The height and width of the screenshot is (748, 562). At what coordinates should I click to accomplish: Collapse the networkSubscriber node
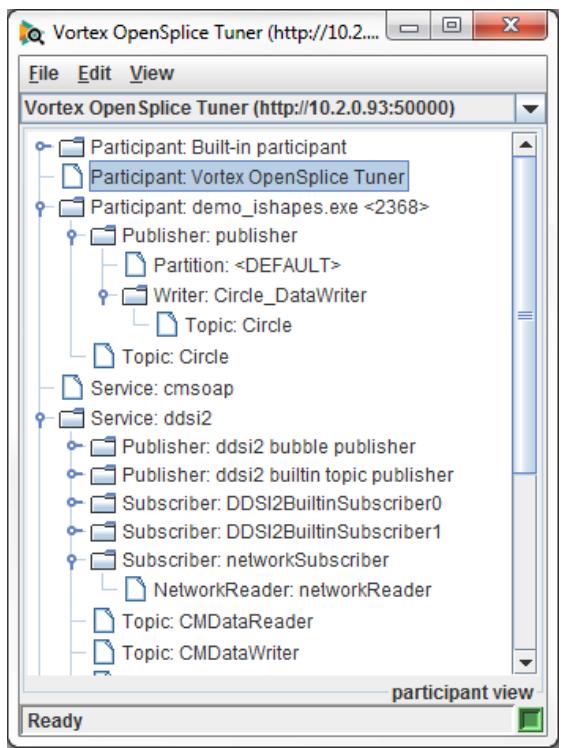pos(72,561)
